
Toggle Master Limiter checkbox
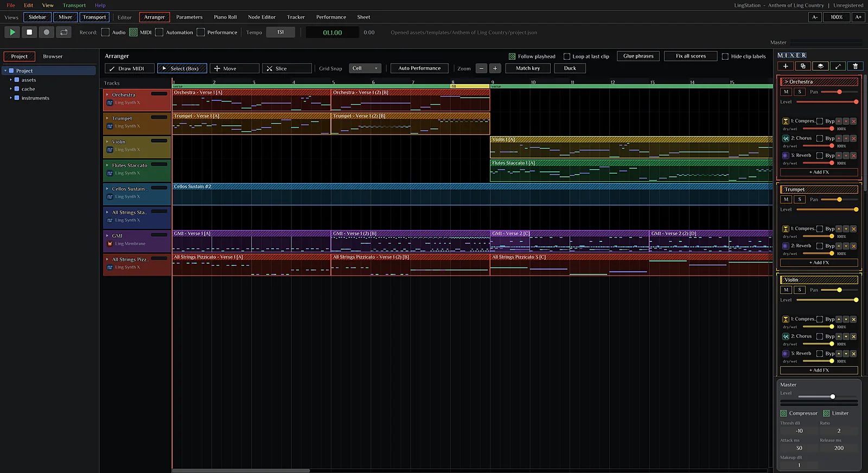point(826,413)
